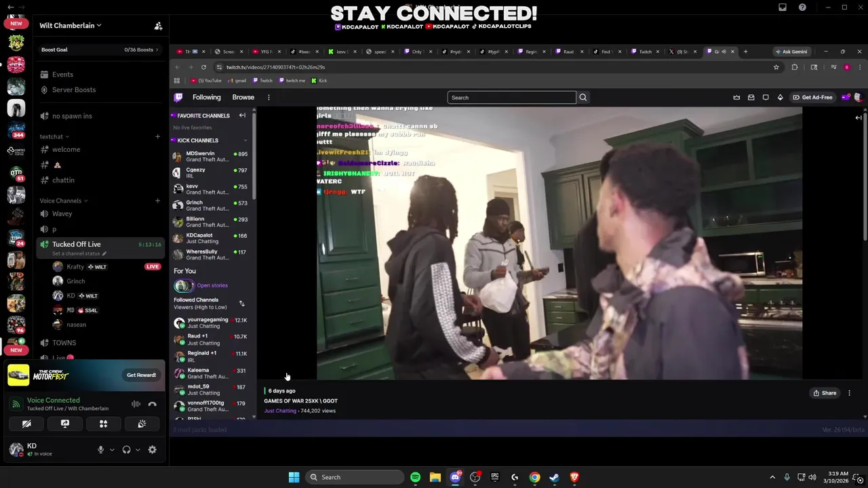Open Twitch notifications inbox icon
The width and height of the screenshot is (868, 488).
751,98
